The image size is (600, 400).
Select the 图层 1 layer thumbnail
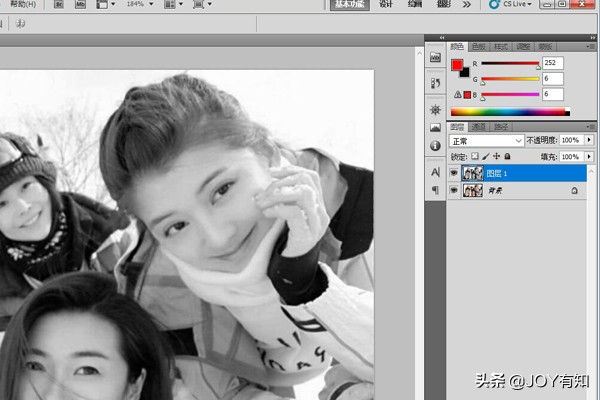(473, 173)
